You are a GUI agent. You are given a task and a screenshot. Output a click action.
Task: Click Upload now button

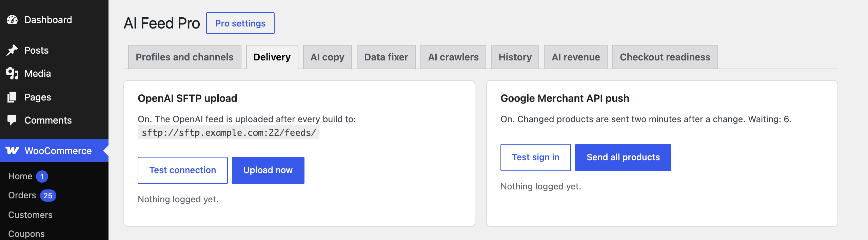click(268, 170)
